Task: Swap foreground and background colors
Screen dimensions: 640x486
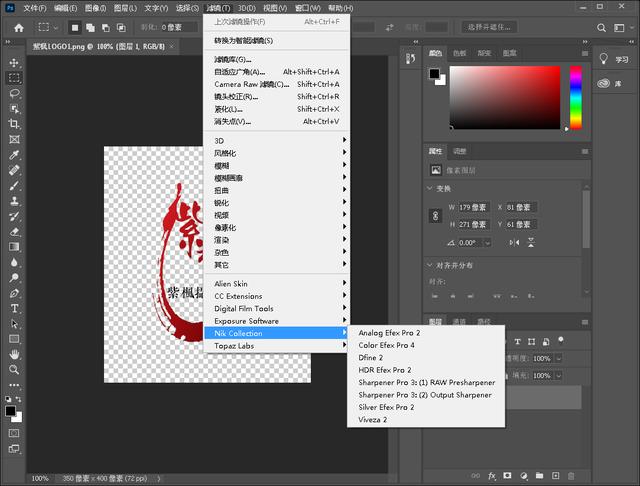Action: [x=18, y=399]
